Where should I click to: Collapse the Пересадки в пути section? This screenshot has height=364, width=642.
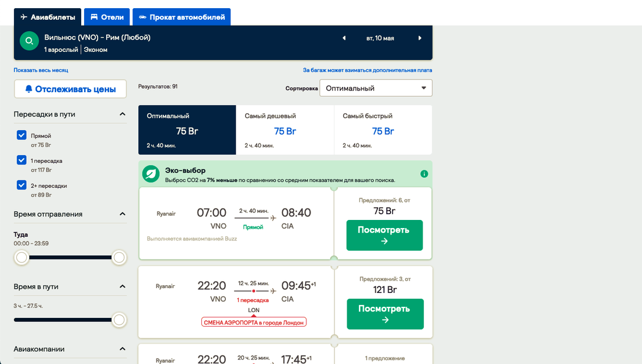(123, 114)
